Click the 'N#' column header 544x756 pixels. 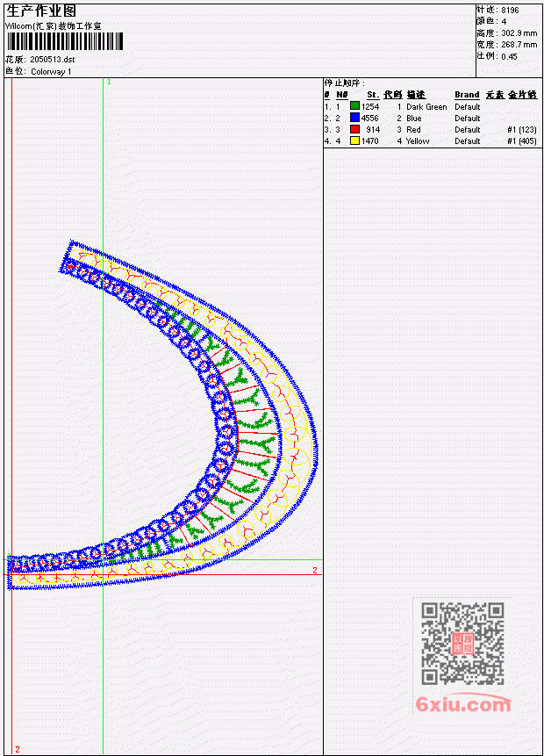pyautogui.click(x=341, y=95)
